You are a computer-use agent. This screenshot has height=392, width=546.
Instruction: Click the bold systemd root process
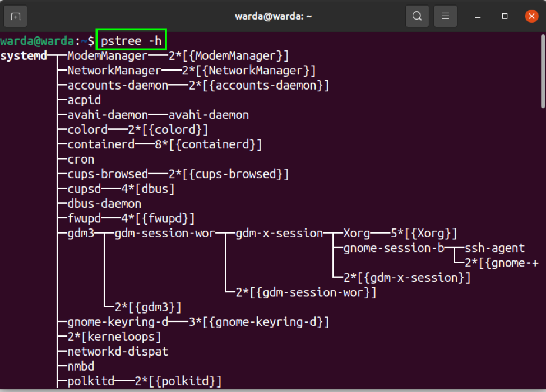[x=24, y=55]
